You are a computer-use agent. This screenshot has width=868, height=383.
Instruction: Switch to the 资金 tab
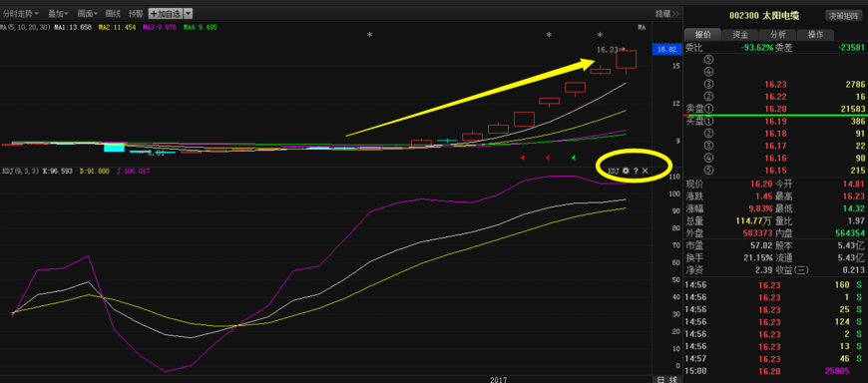(x=740, y=34)
